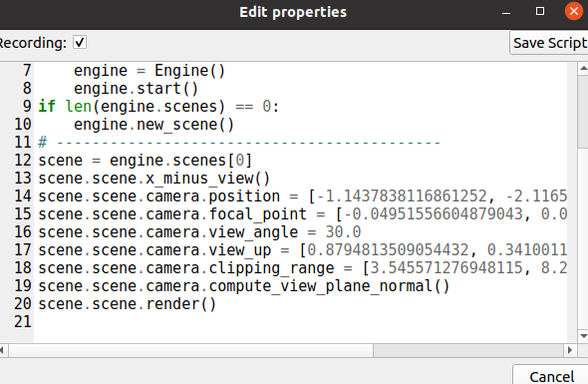
Task: Click on the scene.scene.render() line
Action: coord(128,303)
